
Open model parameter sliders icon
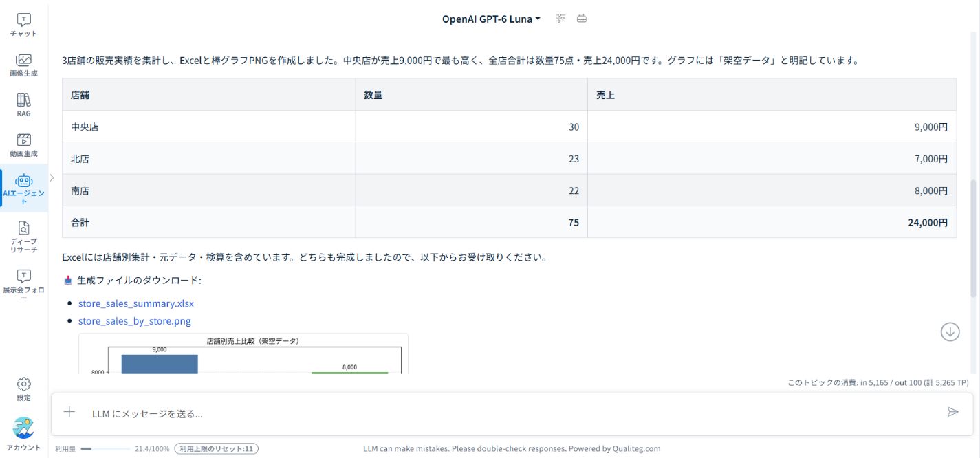click(560, 19)
